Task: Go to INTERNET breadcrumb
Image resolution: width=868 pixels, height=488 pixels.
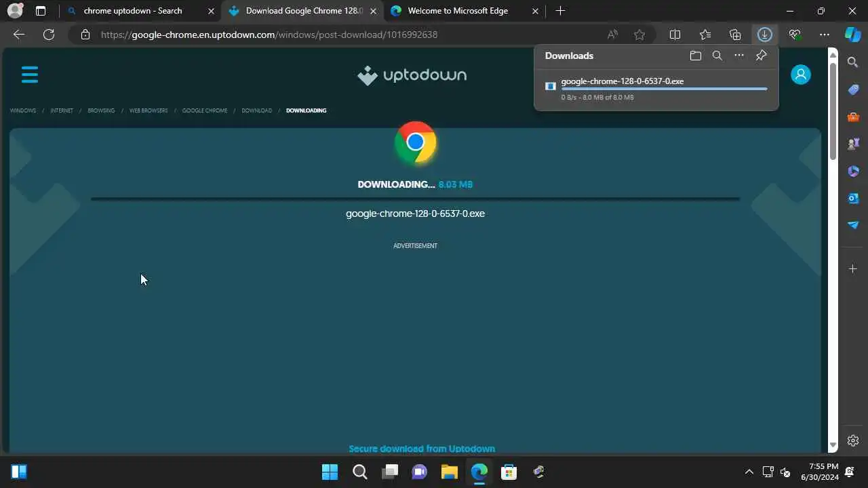Action: (62, 110)
